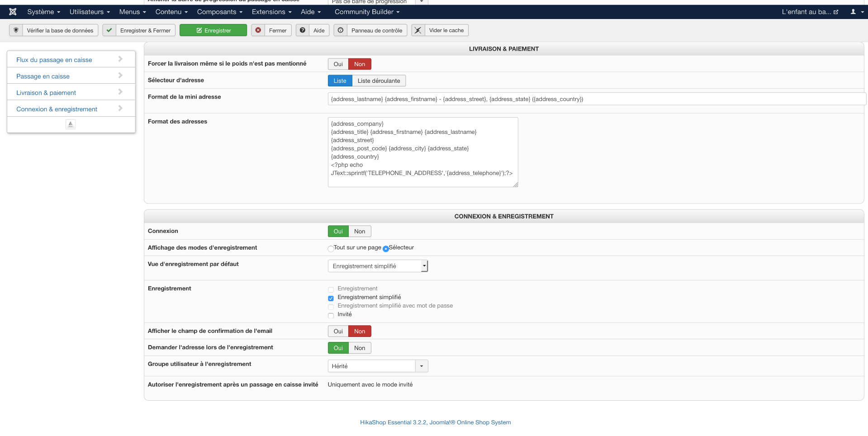Click the Joomla logo icon

(x=13, y=12)
